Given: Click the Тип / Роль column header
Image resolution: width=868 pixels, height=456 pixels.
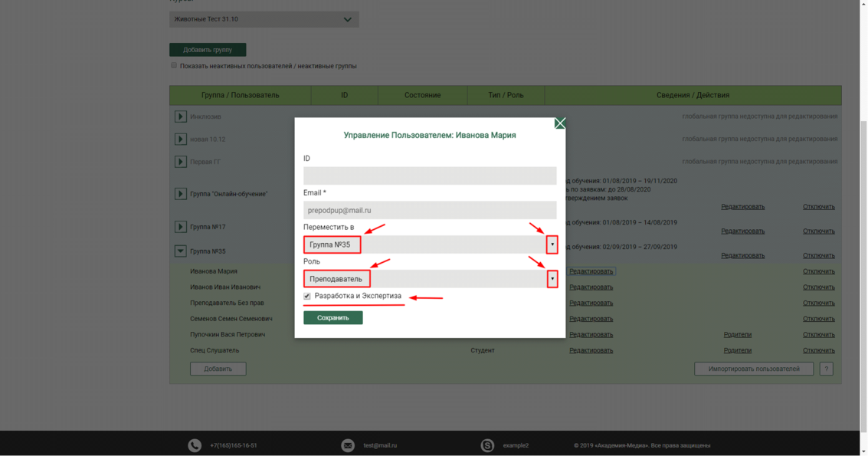Looking at the screenshot, I should coord(506,95).
